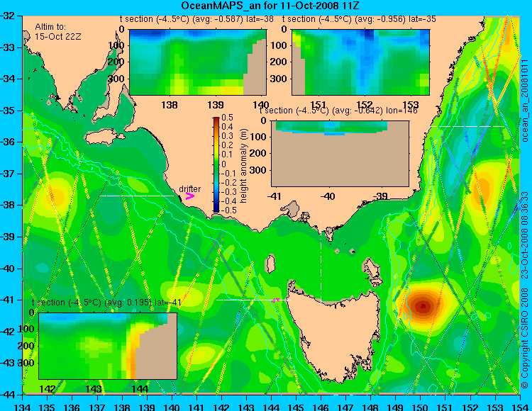This screenshot has height=411, width=532.
Task: Click the 0.5 value at the color bar top
Action: [x=227, y=118]
